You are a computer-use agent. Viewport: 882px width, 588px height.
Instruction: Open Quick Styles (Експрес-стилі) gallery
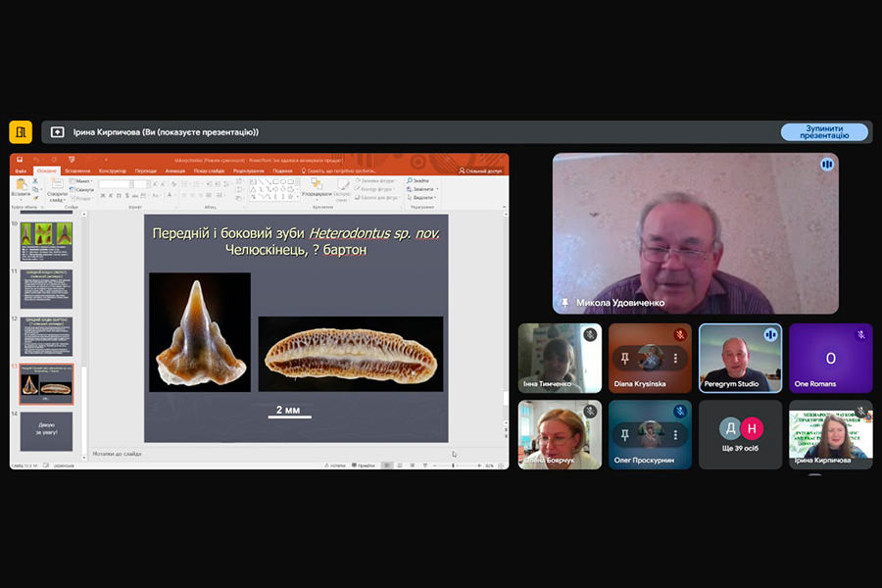[342, 189]
